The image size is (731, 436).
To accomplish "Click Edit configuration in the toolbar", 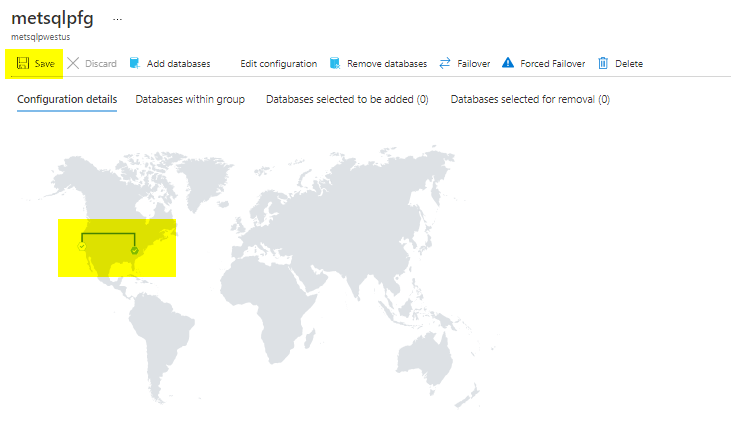I will pos(278,63).
